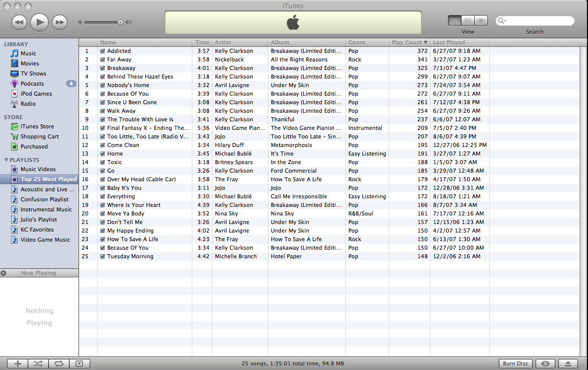Click the Previous track rewind button

[19, 22]
